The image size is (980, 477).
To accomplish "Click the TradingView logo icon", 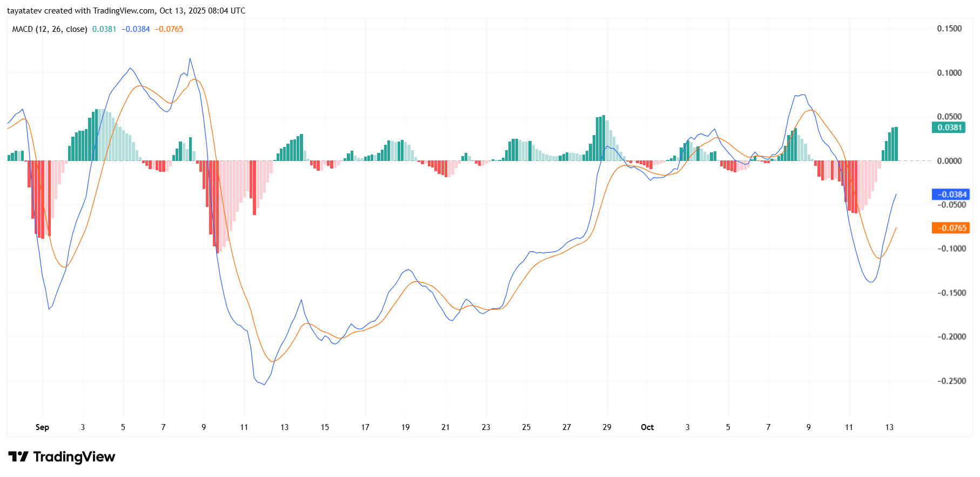I will tap(18, 457).
